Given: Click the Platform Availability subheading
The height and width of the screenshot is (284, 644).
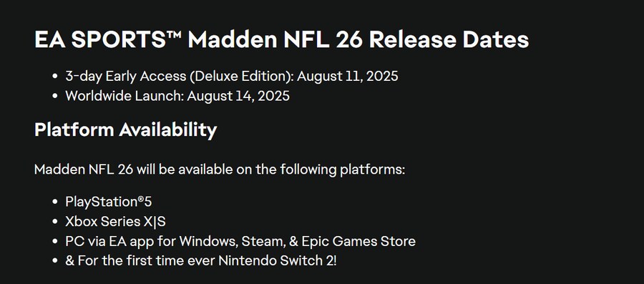Looking at the screenshot, I should (x=126, y=129).
